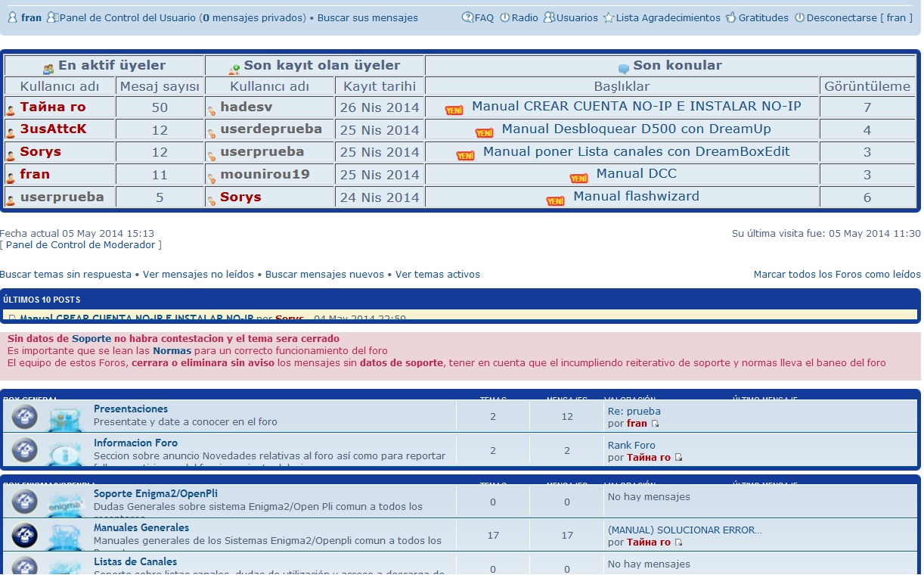924x575 pixels.
Task: Click the Desconectarse power icon
Action: 799,17
